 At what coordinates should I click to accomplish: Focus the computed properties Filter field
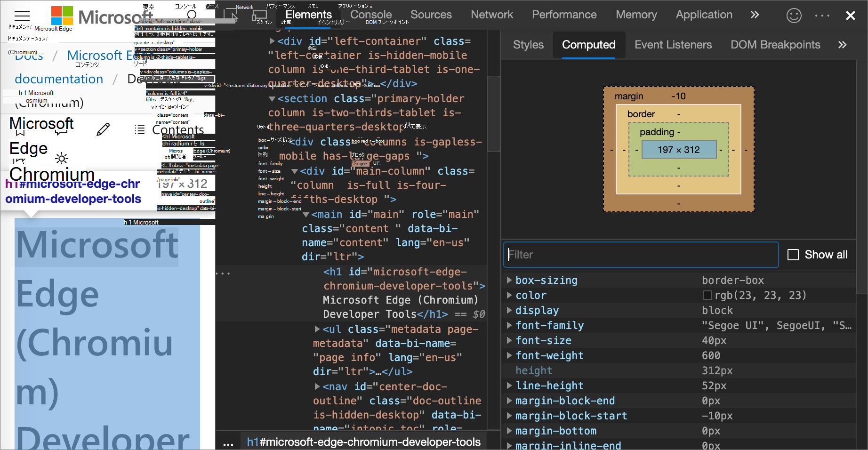(x=640, y=255)
